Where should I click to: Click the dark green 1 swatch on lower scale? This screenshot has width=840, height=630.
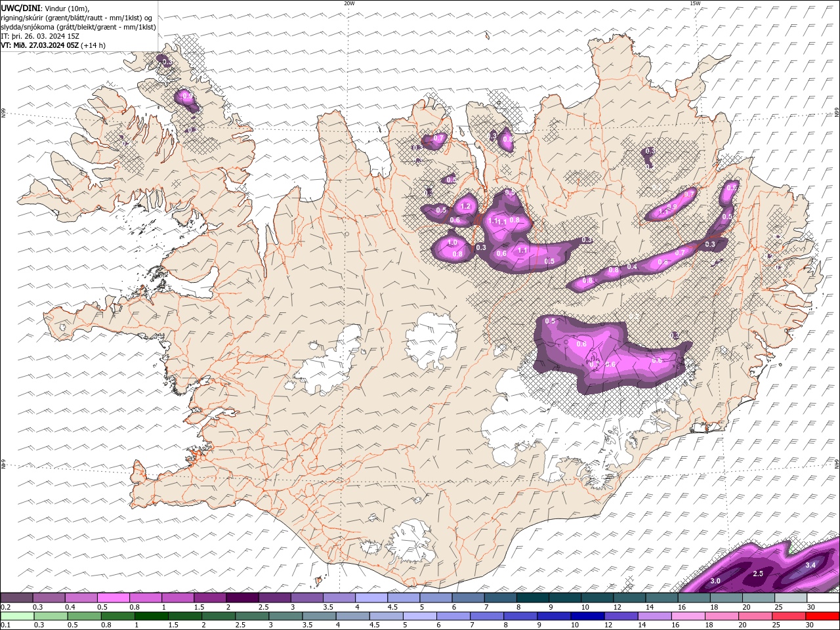point(152,616)
